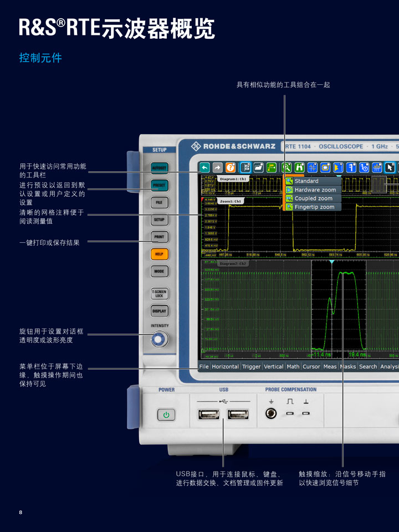Tap the Undo arrow in the toolbar
399x532 pixels.
coord(204,167)
